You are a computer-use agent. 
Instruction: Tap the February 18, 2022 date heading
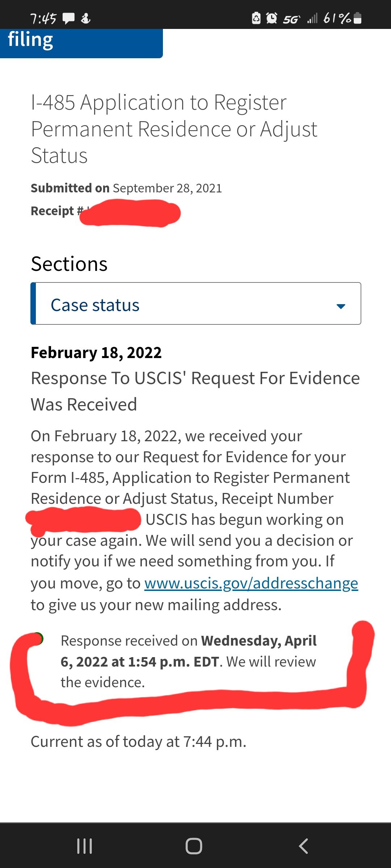click(x=96, y=353)
